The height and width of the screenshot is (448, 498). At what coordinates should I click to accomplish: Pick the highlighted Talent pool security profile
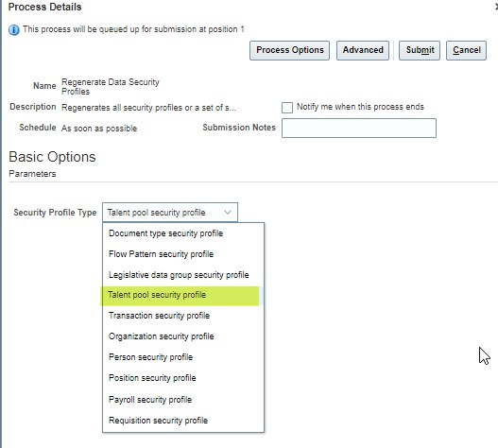180,295
